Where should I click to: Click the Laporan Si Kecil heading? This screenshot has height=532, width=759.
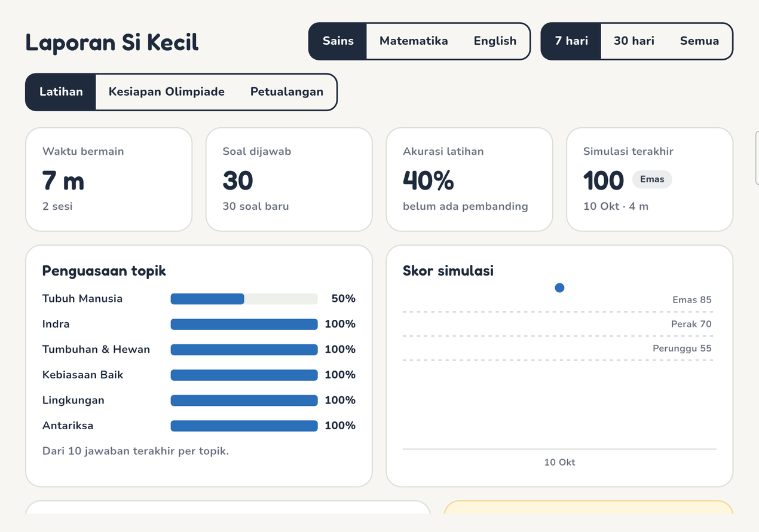pyautogui.click(x=112, y=43)
